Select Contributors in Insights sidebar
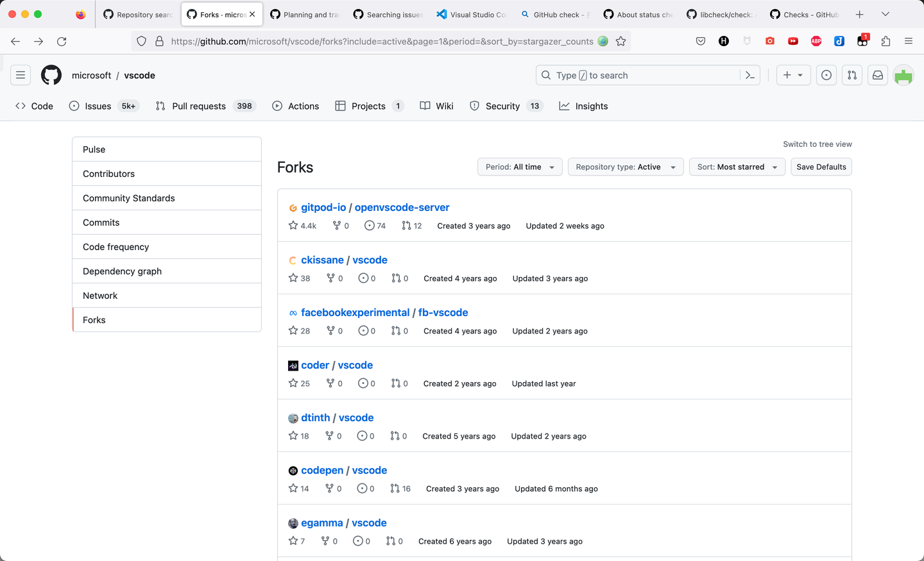This screenshot has height=561, width=924. tap(167, 174)
